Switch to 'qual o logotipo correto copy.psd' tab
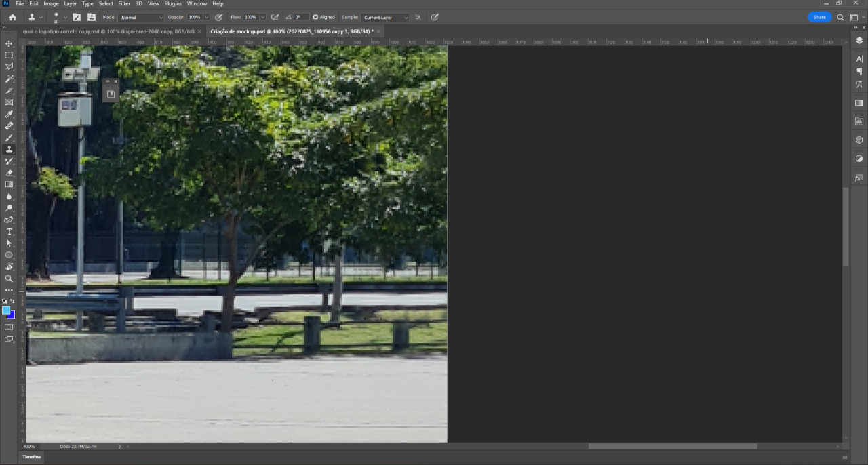Screen dimensions: 868x465 (x=108, y=31)
